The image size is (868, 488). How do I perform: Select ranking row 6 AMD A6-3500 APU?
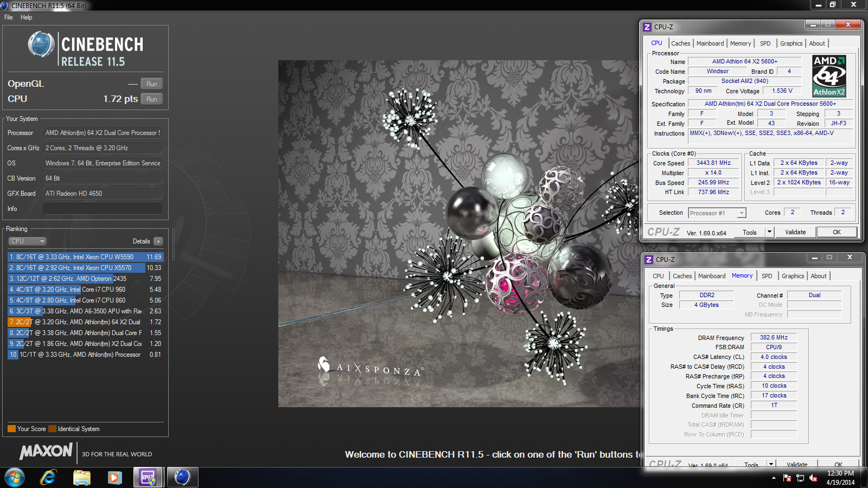[x=85, y=311]
